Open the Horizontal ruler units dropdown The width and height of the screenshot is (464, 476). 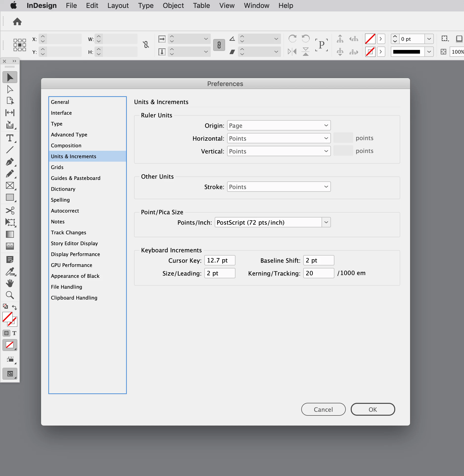pos(279,138)
